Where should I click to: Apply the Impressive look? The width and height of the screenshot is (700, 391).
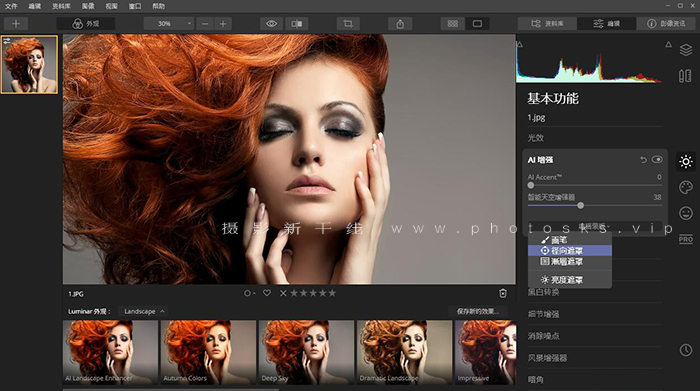point(485,352)
